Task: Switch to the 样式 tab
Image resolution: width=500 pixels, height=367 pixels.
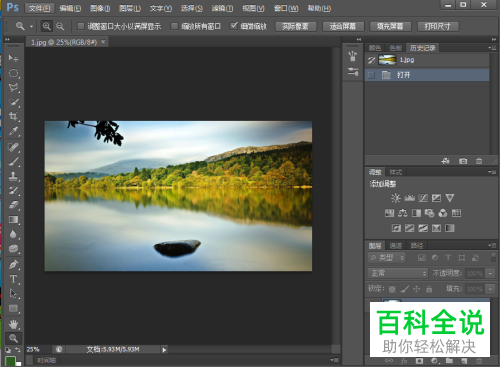Action: tap(396, 172)
